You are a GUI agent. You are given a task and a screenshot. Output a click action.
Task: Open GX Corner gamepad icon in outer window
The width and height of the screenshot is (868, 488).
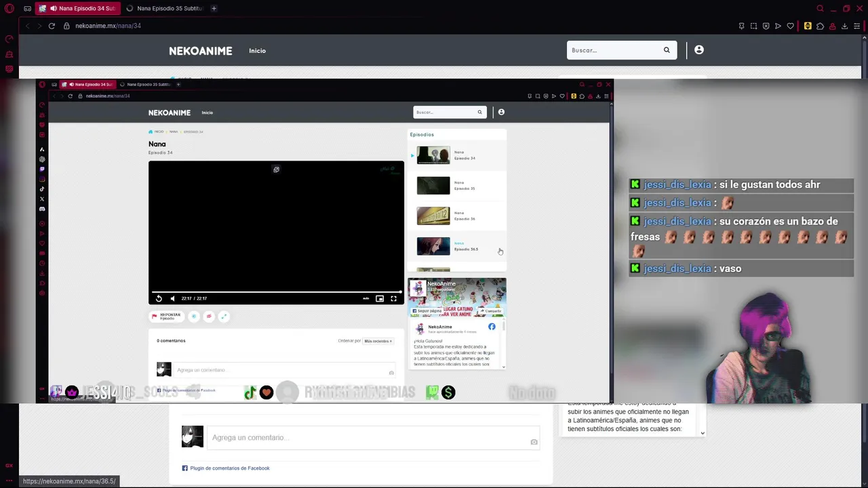[x=27, y=9]
